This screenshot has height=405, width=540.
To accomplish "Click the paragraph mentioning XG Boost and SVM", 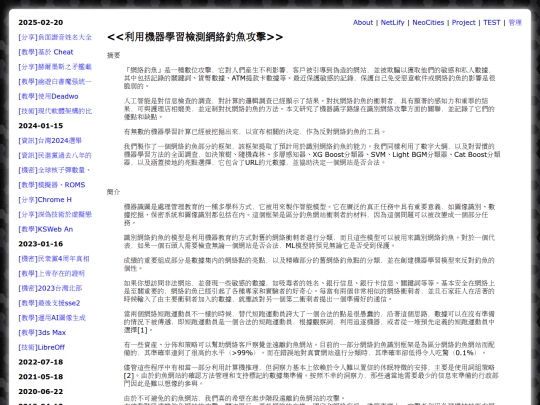I will pos(312,154).
